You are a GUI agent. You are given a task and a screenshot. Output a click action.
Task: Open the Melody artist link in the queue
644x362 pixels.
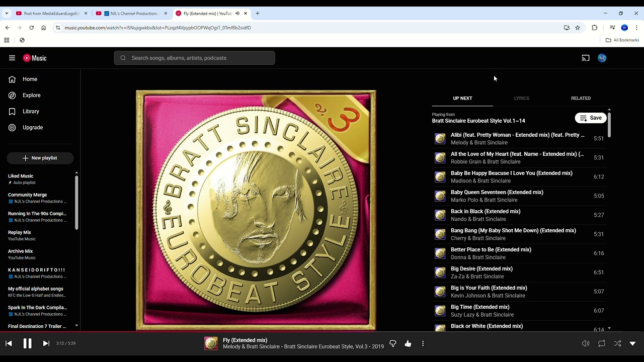tap(459, 143)
